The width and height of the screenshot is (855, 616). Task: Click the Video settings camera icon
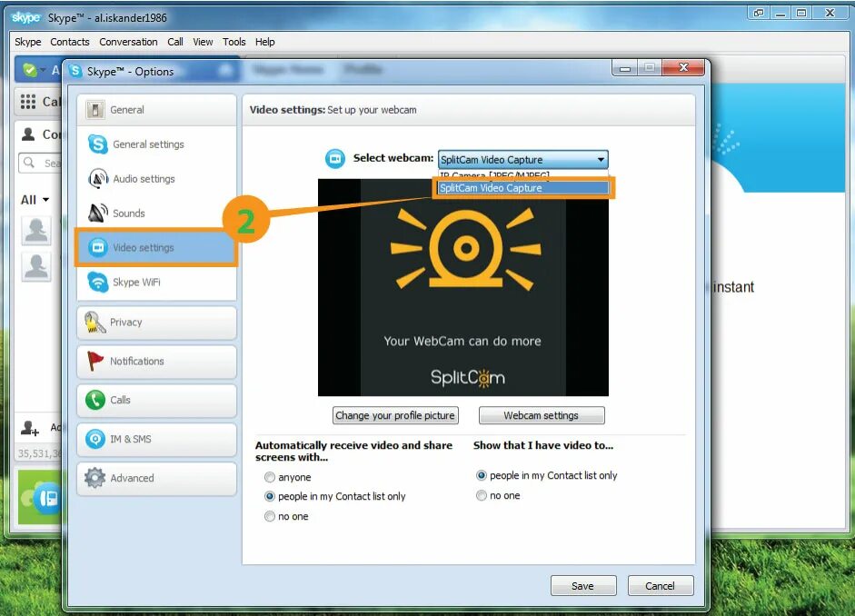97,247
